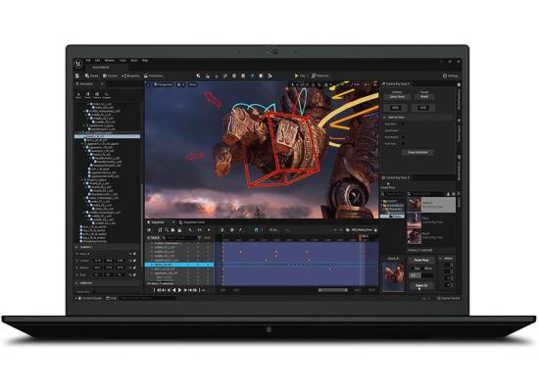Toggle the Sequencer snapping magnet icon
The image size is (539, 392).
click(256, 229)
